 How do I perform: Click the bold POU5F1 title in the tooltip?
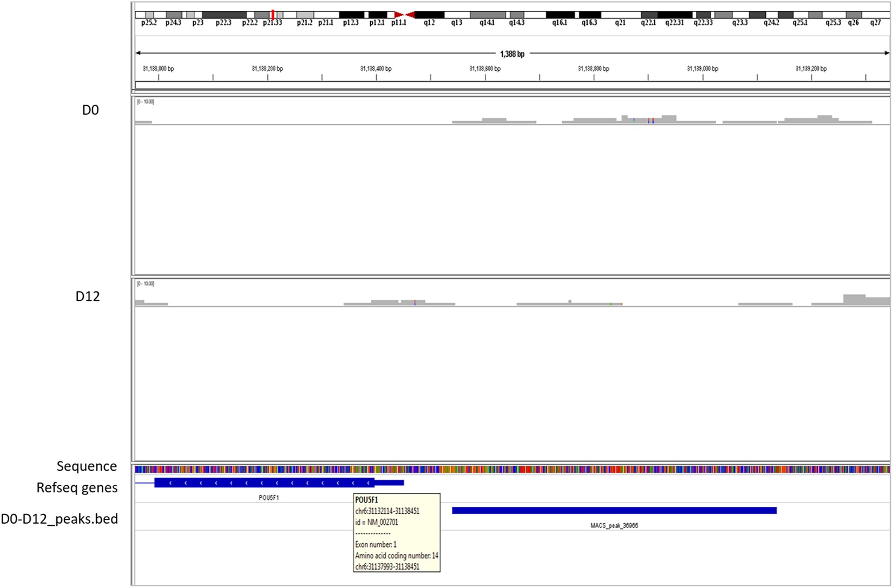(x=366, y=500)
